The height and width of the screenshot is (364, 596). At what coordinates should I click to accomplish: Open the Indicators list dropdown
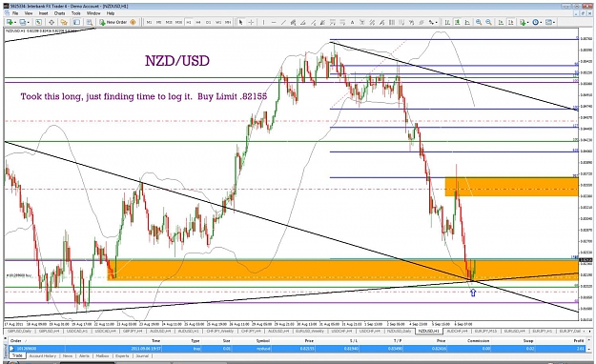point(524,23)
